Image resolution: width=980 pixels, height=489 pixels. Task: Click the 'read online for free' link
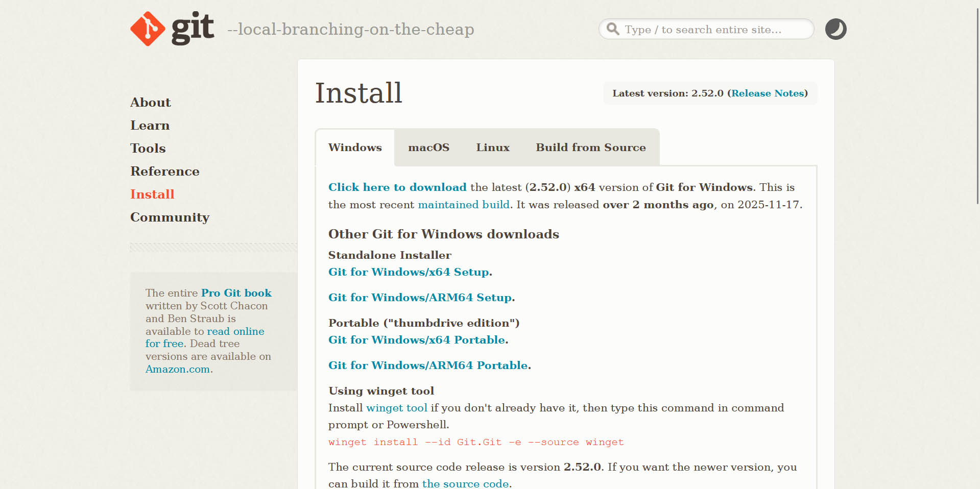point(205,337)
